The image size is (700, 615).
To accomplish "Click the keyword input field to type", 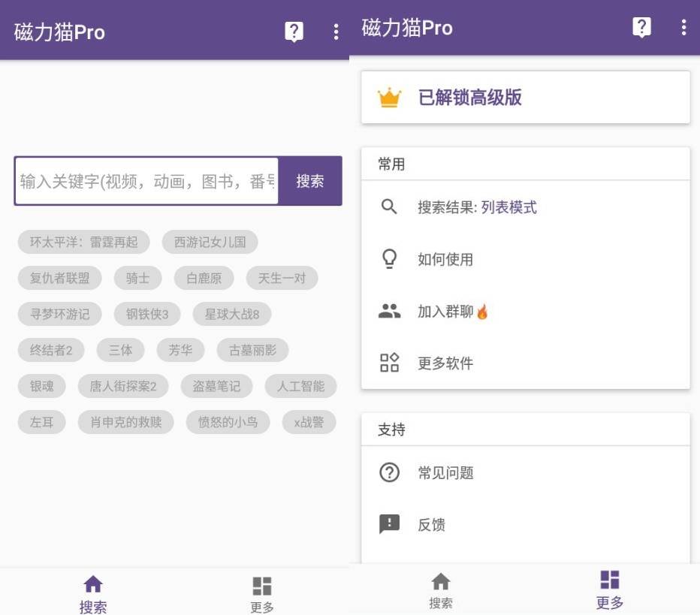I will tap(146, 180).
